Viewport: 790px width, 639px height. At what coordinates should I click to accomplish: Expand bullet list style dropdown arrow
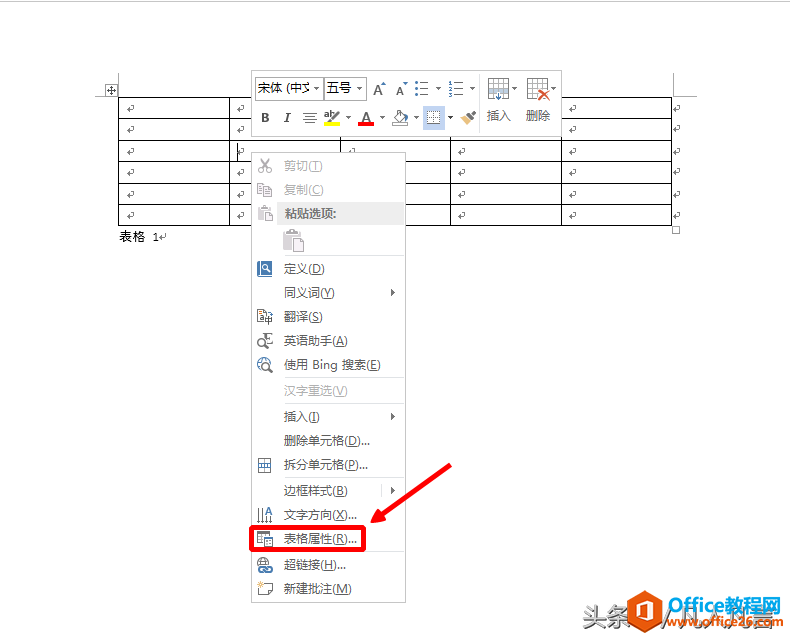[x=438, y=89]
